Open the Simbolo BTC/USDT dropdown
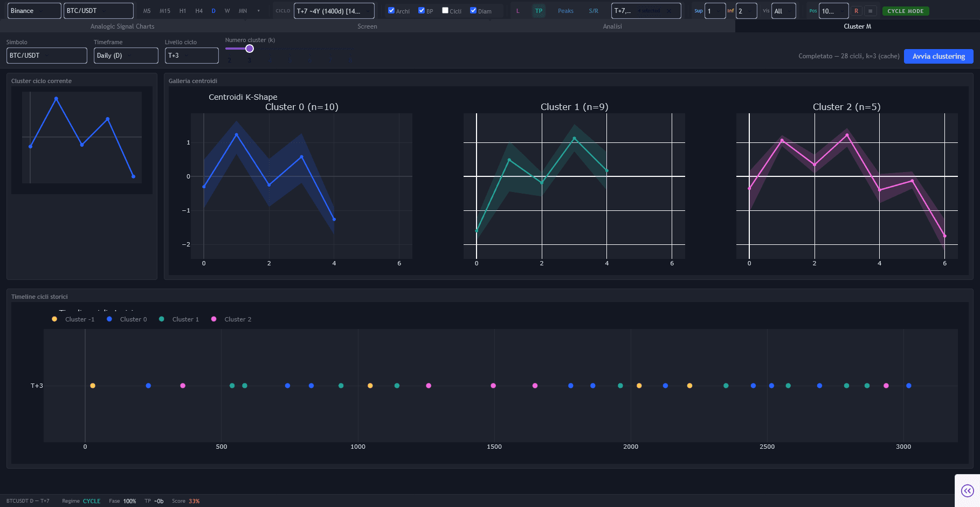Viewport: 980px width, 507px height. (47, 56)
